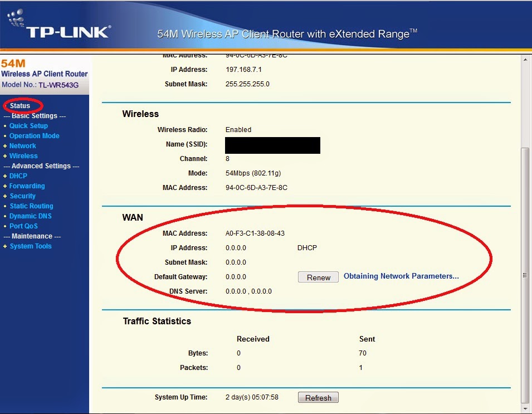Click the scrollbar up arrow

tap(525, 60)
